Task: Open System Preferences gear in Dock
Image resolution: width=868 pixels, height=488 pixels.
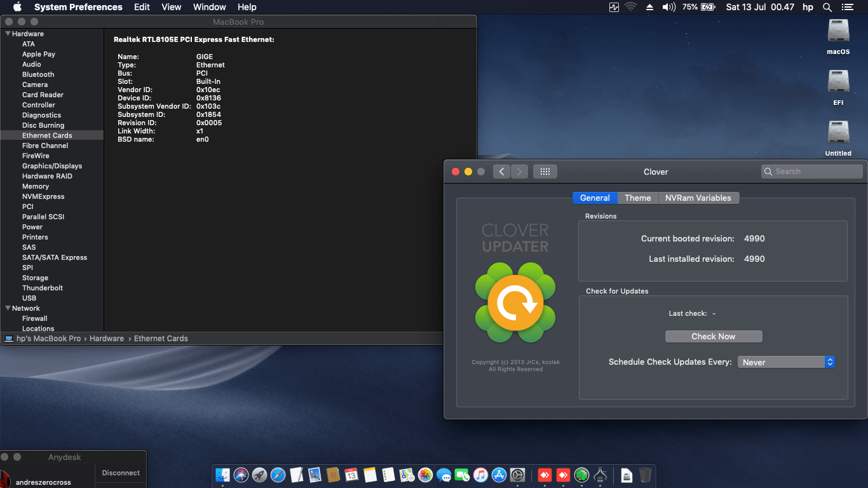Action: [x=517, y=475]
